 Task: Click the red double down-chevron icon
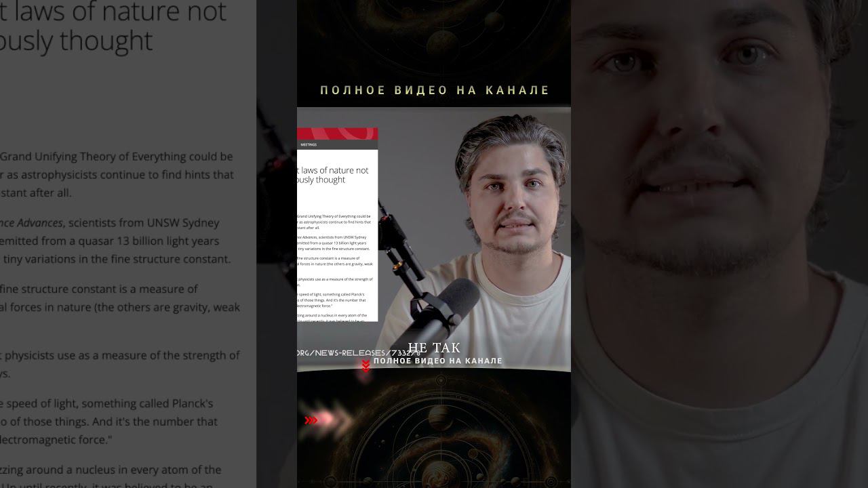pyautogui.click(x=366, y=366)
